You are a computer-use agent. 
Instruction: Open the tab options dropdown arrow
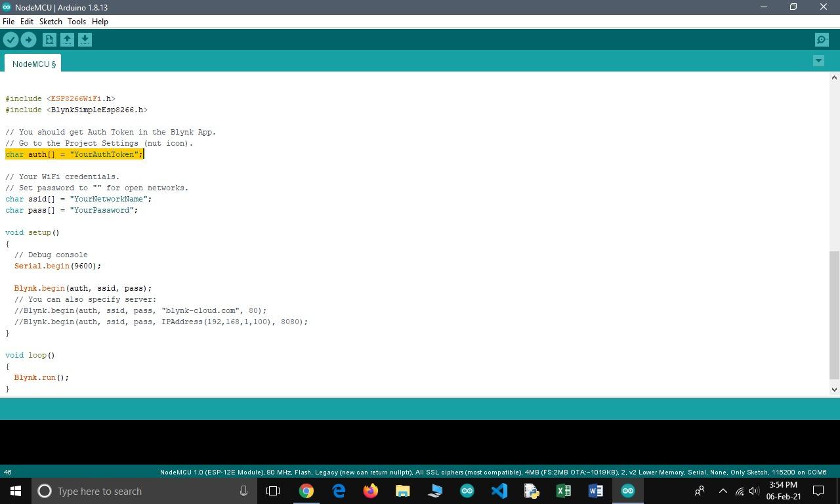coord(818,61)
